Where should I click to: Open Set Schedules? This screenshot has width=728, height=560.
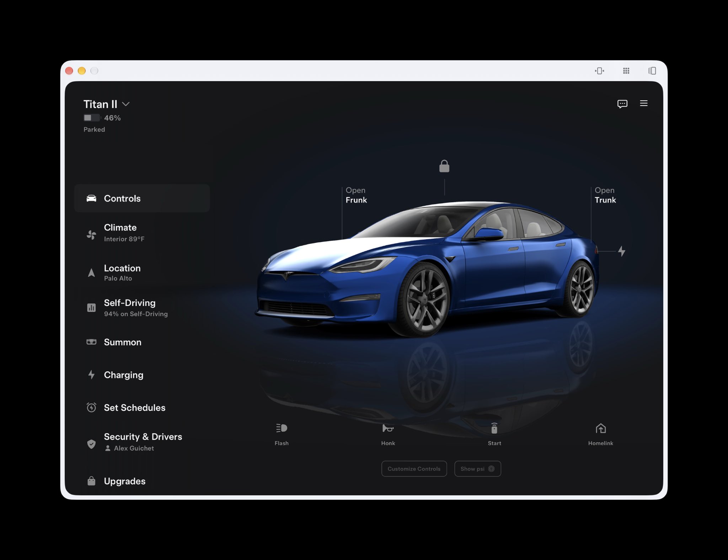[142, 408]
